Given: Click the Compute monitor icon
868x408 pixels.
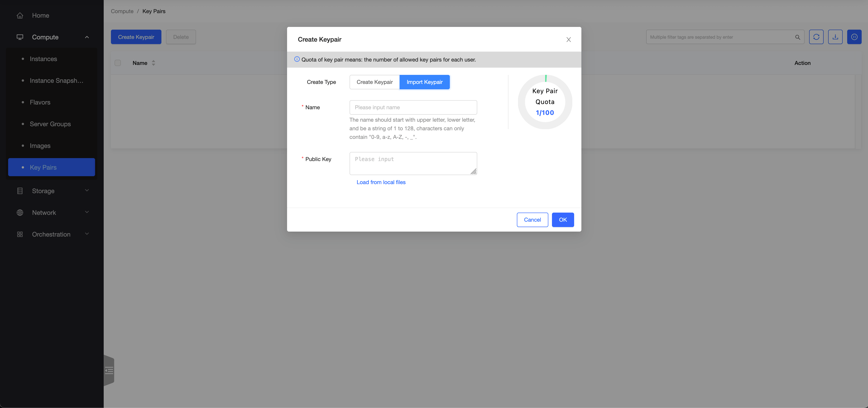Looking at the screenshot, I should [20, 37].
